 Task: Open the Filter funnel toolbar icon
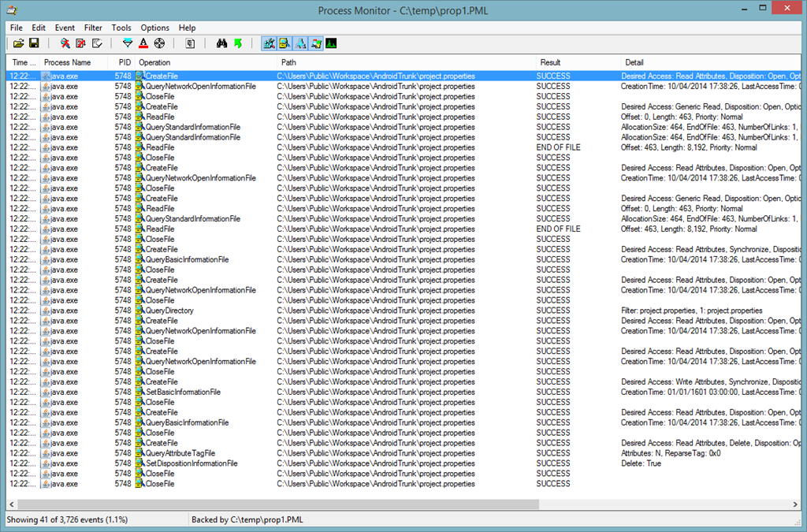(x=128, y=43)
